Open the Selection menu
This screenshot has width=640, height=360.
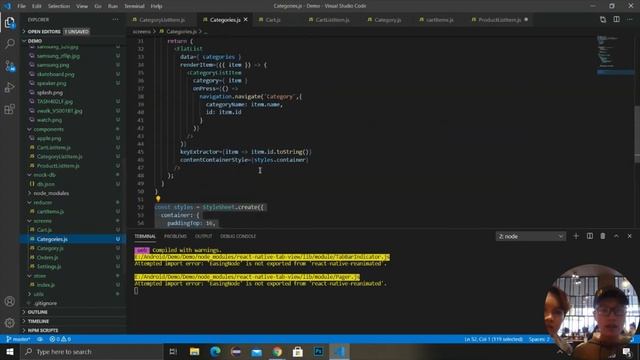coord(59,6)
